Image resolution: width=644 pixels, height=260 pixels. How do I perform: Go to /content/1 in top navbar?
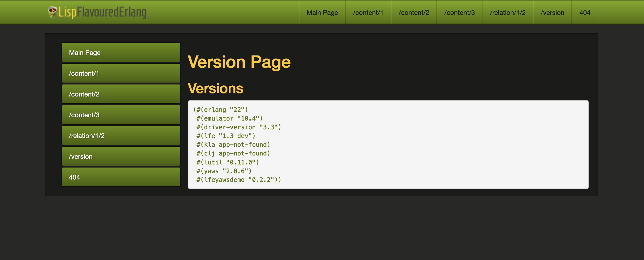(368, 13)
